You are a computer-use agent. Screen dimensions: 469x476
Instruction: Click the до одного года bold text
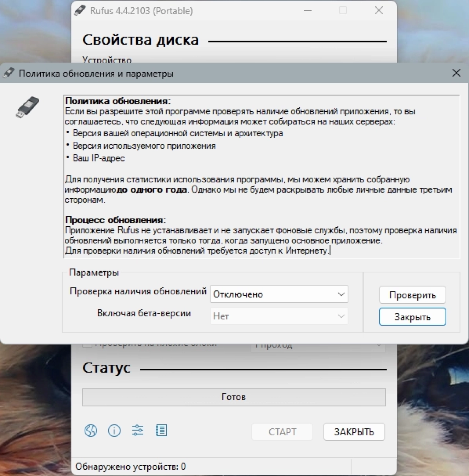coord(152,190)
